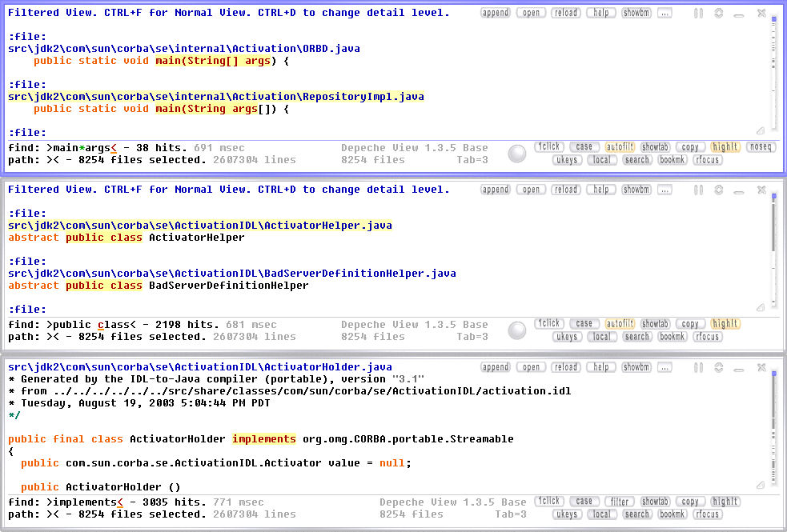The image size is (787, 532).
Task: Click the pause icon in the bottom pane
Action: (698, 368)
